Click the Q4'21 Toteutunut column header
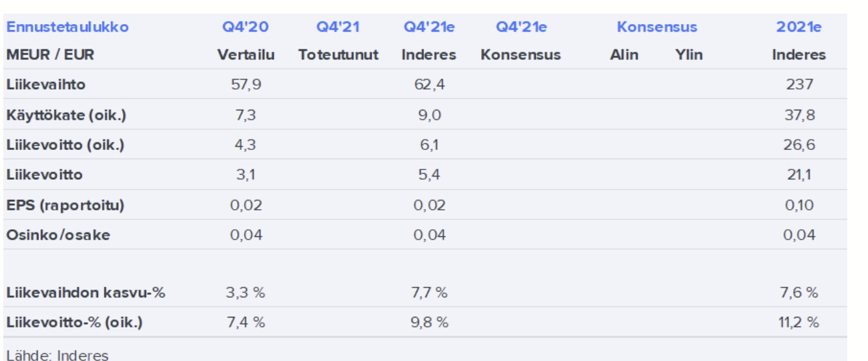 tap(338, 27)
